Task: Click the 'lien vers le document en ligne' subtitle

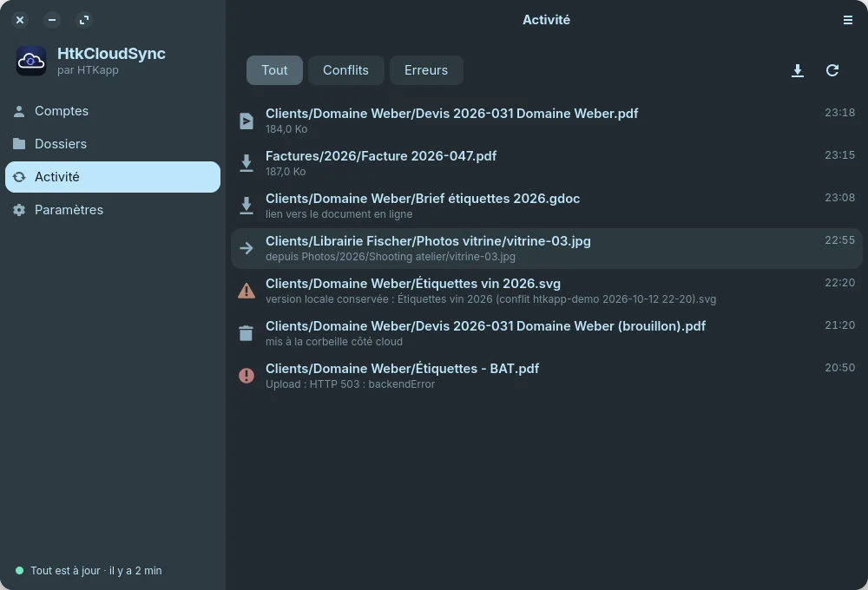Action: (x=339, y=214)
